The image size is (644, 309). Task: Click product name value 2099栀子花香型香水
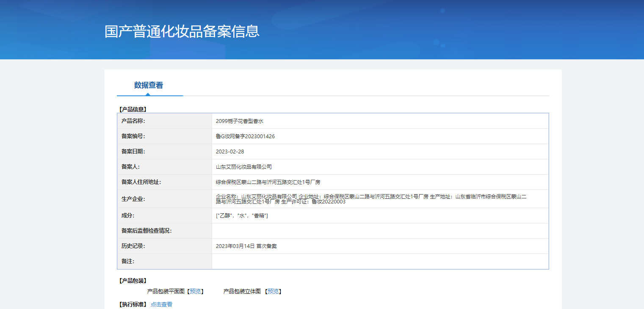[x=240, y=121]
